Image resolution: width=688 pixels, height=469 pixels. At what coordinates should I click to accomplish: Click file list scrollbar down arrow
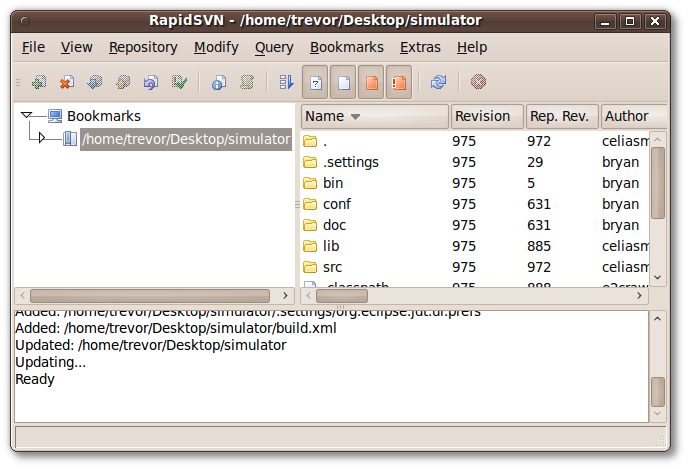[x=657, y=277]
